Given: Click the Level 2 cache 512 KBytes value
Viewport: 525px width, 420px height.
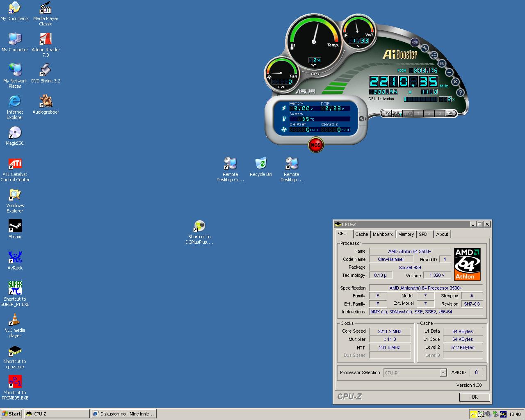Looking at the screenshot, I should point(463,347).
